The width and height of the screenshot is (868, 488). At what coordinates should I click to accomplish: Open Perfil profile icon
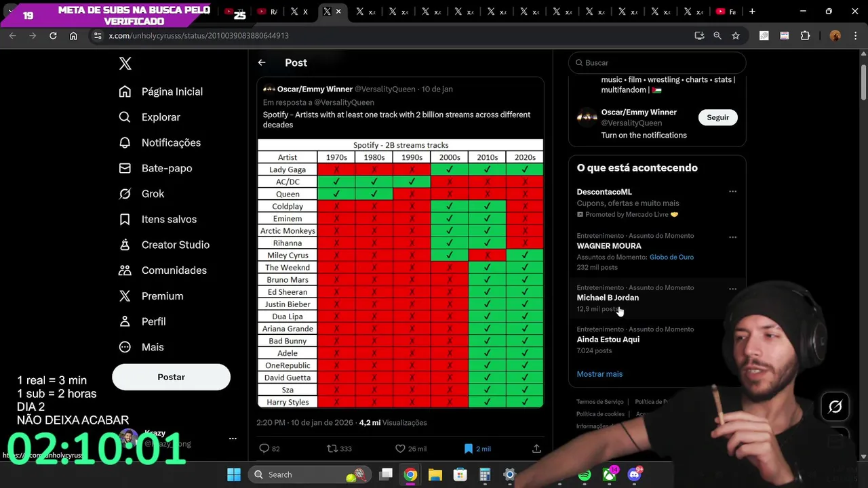(x=125, y=321)
